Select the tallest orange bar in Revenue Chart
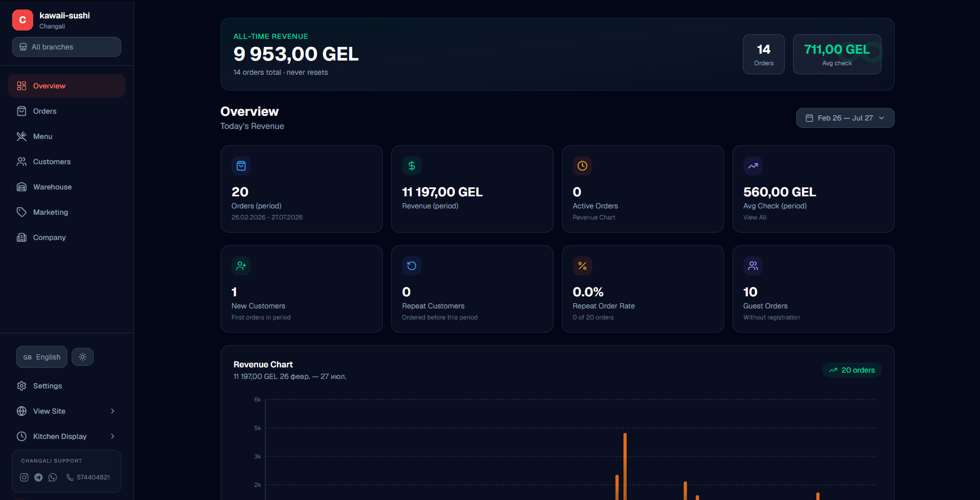The width and height of the screenshot is (980, 500). 625,466
